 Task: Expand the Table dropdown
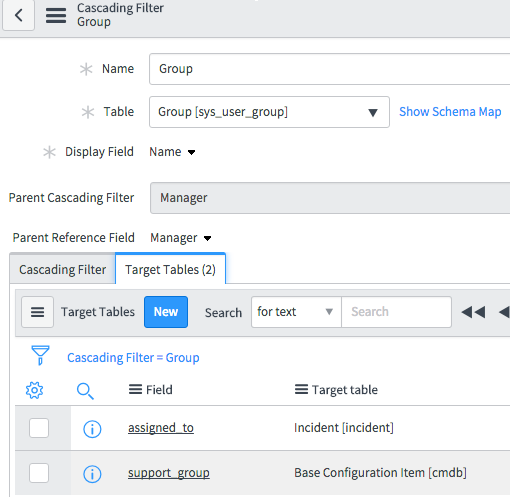pos(269,112)
